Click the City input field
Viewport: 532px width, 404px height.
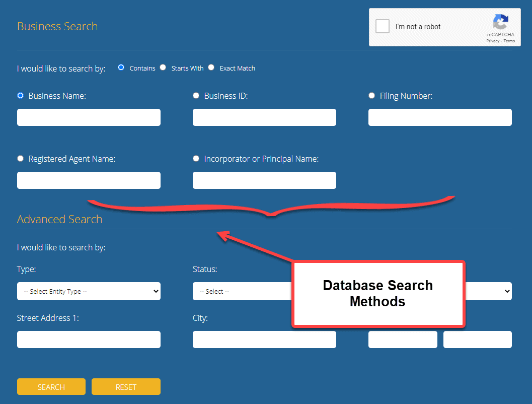264,340
